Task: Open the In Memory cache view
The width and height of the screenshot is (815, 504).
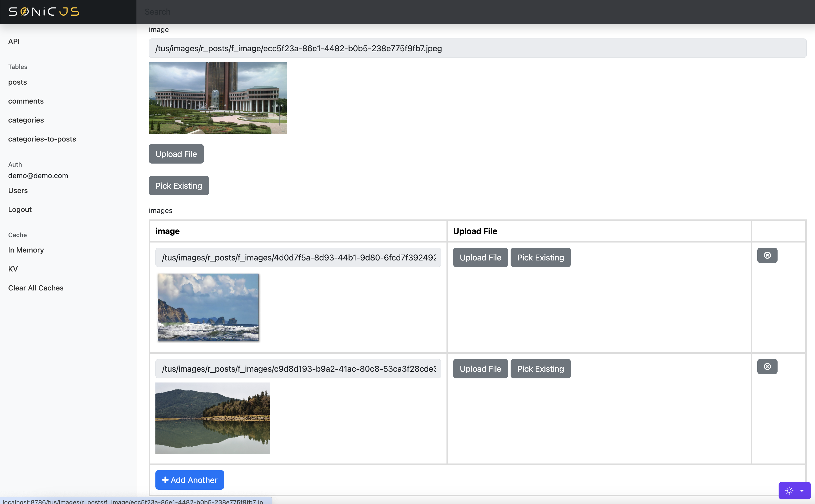Action: pyautogui.click(x=26, y=250)
